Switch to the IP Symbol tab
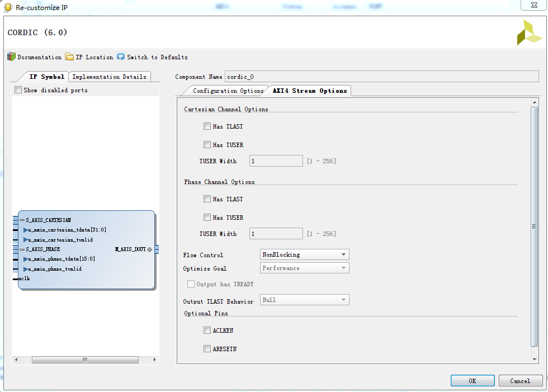Viewport: 548px width, 392px height. pyautogui.click(x=46, y=77)
